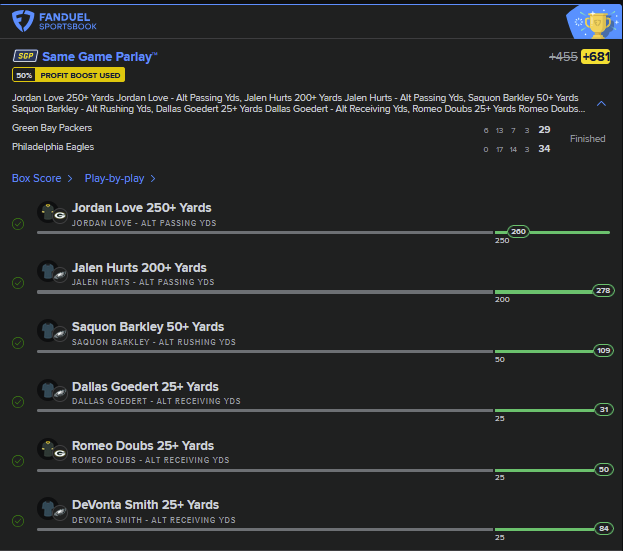Image resolution: width=623 pixels, height=551 pixels.
Task: Click Romeo Doubs' Packers jersey icon
Action: [x=52, y=450]
